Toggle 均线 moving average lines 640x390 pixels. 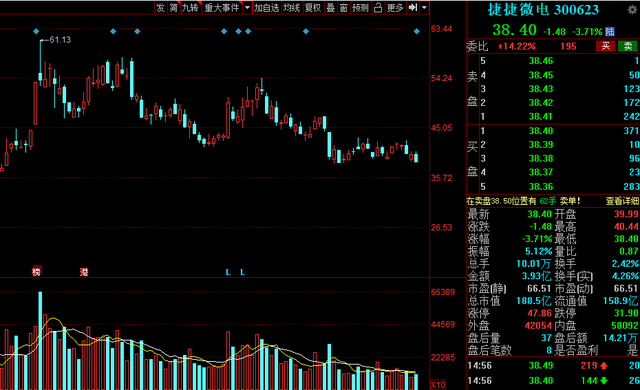point(292,8)
